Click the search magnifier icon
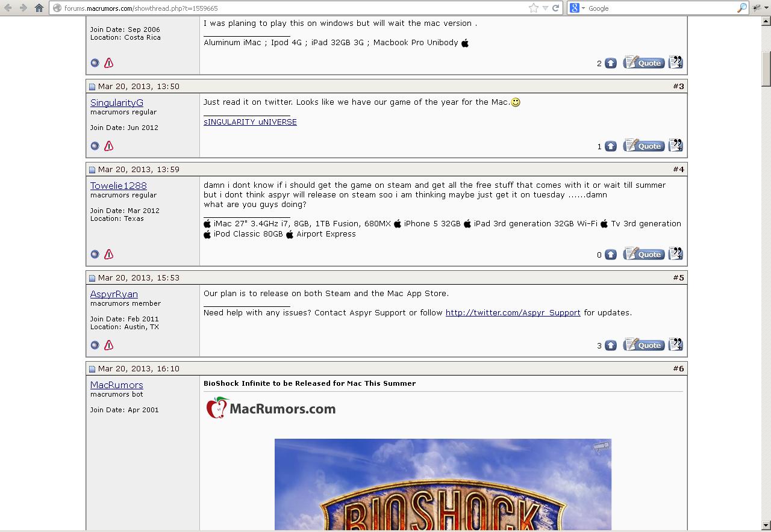Image resolution: width=771 pixels, height=532 pixels. pyautogui.click(x=741, y=8)
